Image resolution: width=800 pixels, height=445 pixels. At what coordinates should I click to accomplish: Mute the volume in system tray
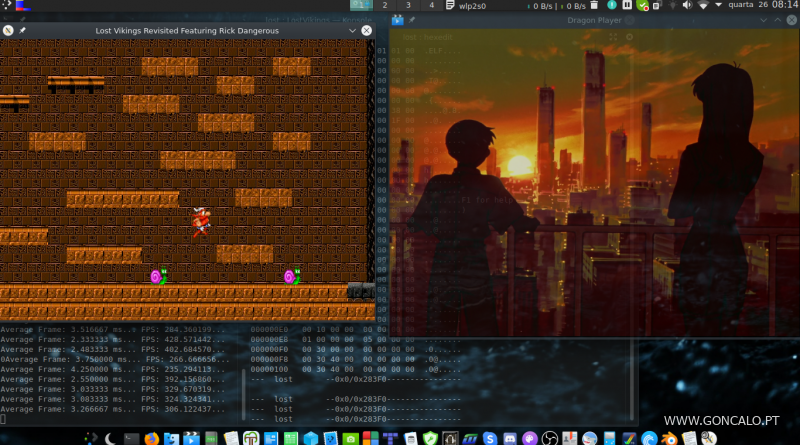pos(687,6)
